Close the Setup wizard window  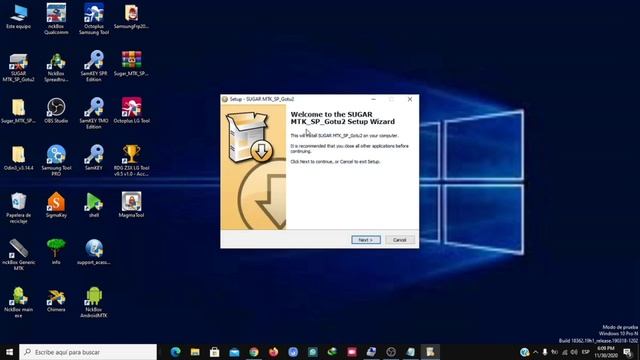click(410, 99)
